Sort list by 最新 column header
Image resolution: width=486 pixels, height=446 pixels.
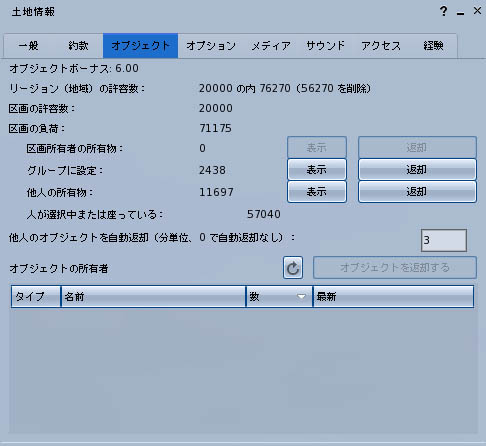point(393,296)
